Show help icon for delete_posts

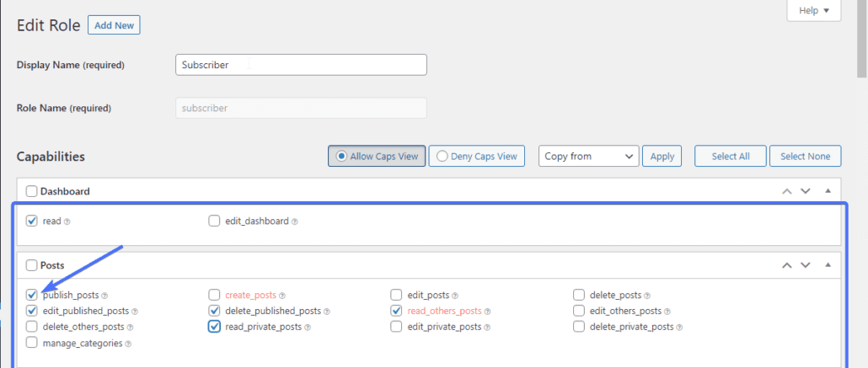point(647,296)
